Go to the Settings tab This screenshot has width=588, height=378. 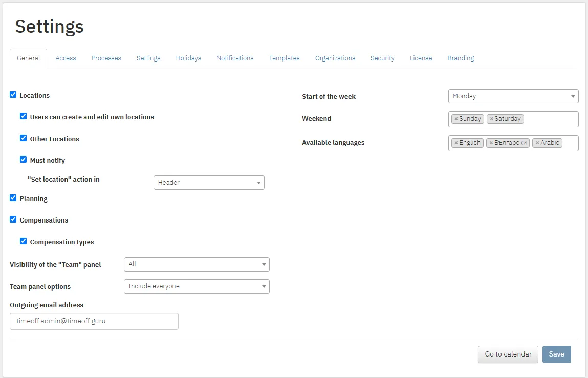[x=148, y=58]
